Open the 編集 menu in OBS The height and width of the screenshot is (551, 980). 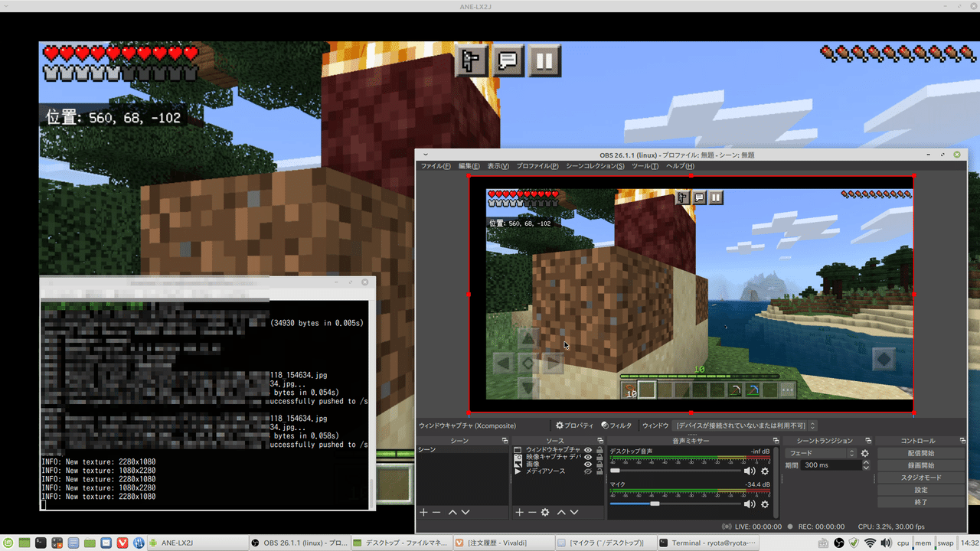coord(469,166)
